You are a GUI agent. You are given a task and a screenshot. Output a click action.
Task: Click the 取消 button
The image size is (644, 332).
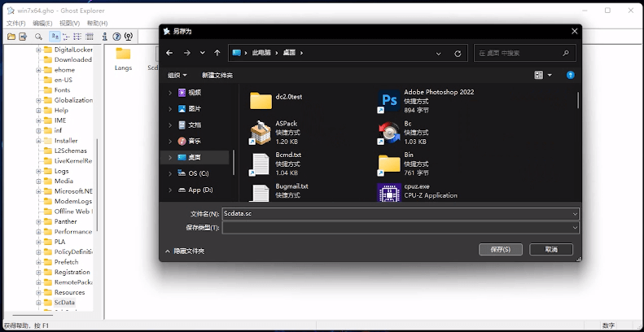551,249
